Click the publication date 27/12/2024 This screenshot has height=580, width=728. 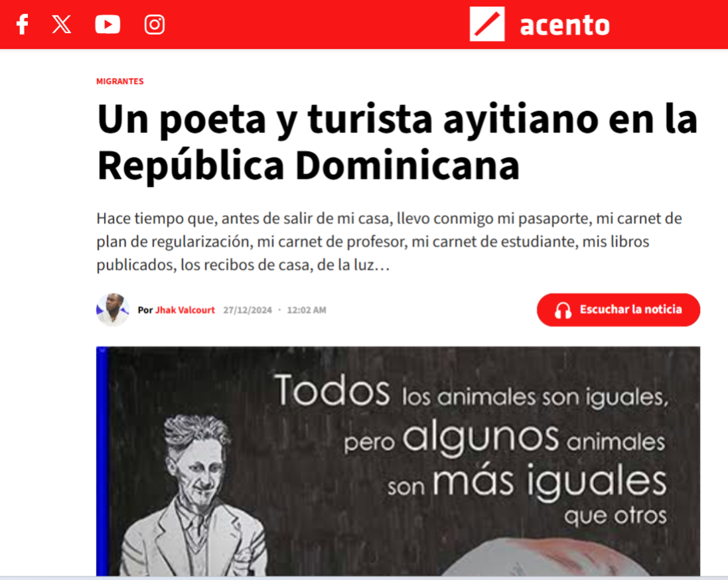point(248,310)
